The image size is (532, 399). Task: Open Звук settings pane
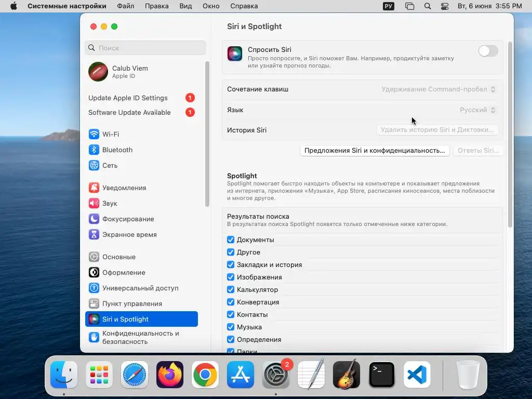click(x=141, y=203)
